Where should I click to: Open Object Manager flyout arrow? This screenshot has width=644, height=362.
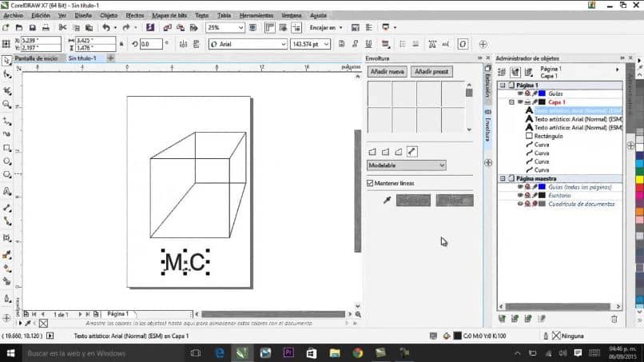click(618, 70)
